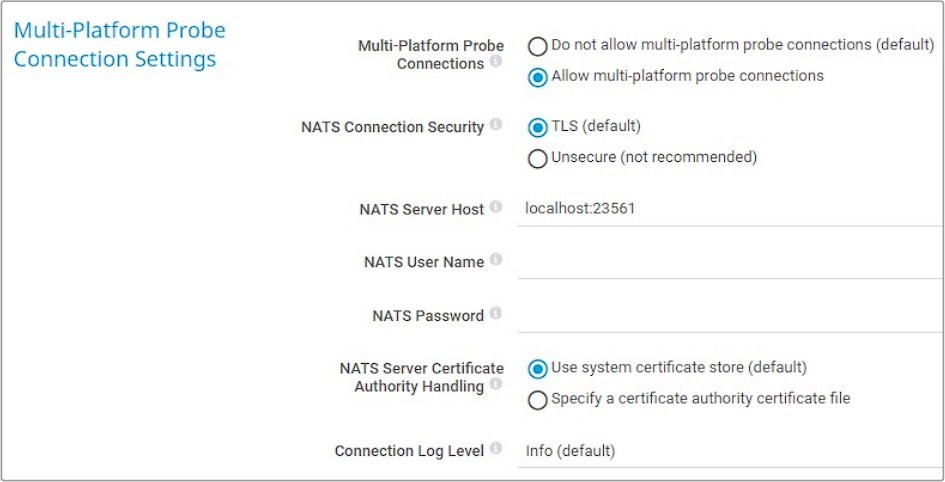Click info icon next to Connection Log Level
The image size is (945, 482).
497,450
